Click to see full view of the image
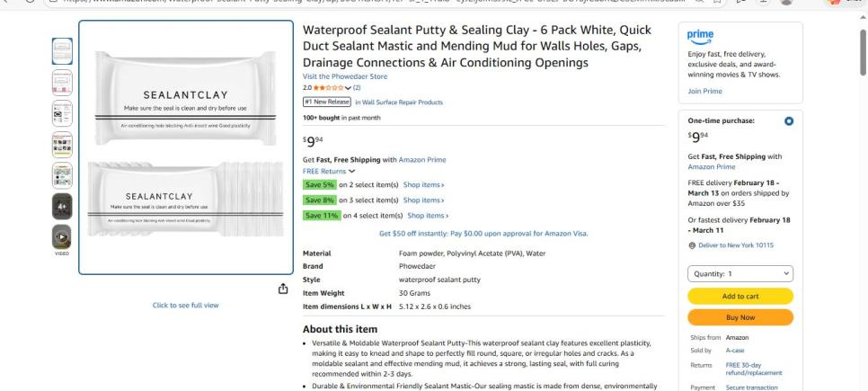The image size is (868, 391). (x=187, y=306)
